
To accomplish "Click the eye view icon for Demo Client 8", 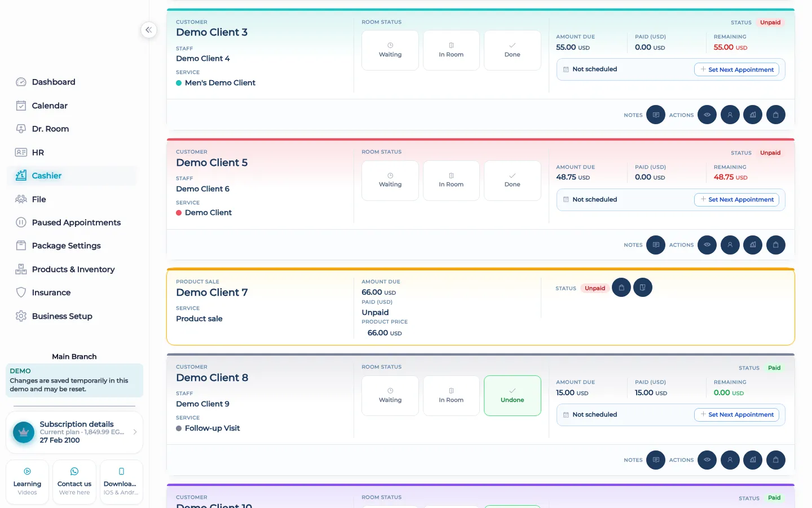I will point(707,460).
